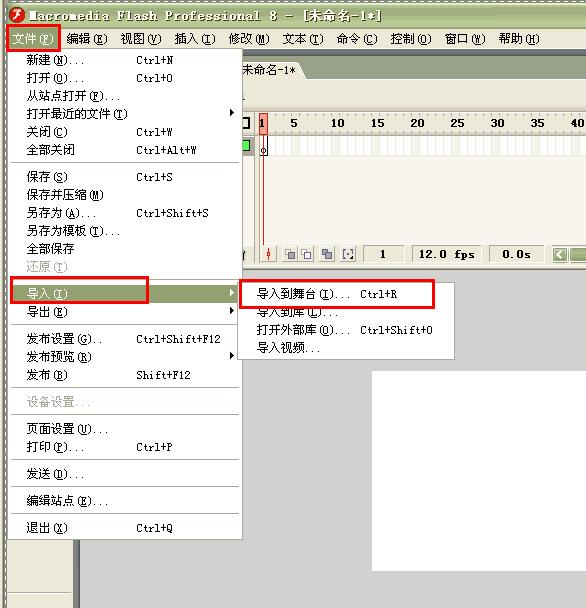
Task: Choose 发送(D)... menu entry
Action: point(125,474)
